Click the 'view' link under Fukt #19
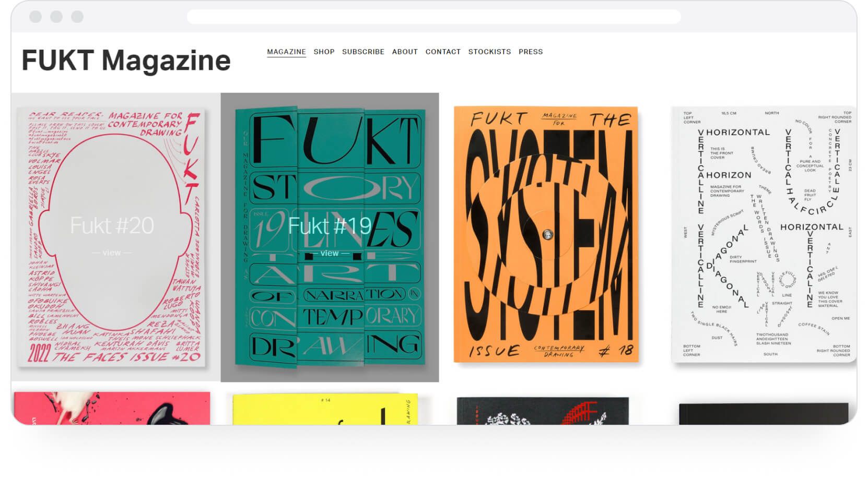This screenshot has height=478, width=868. 330,253
